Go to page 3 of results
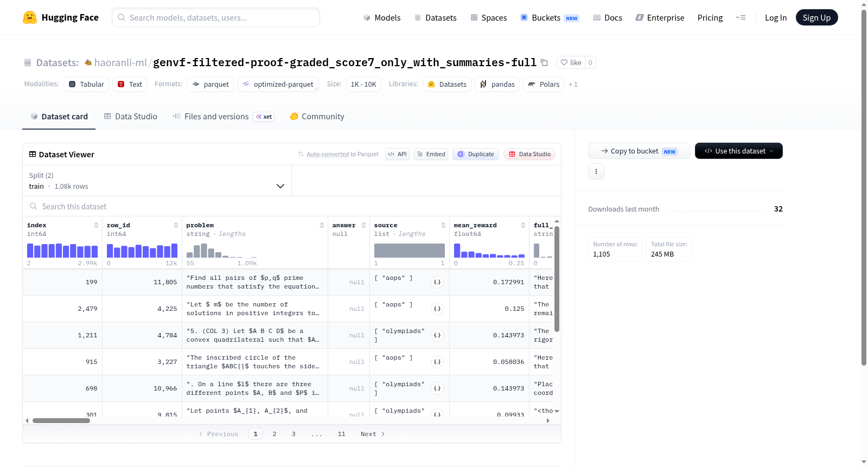868x467 pixels. pyautogui.click(x=293, y=434)
